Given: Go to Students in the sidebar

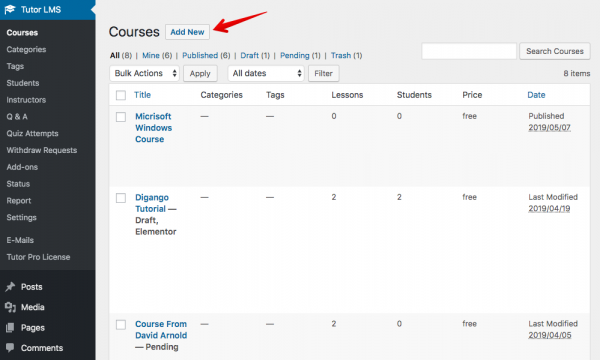Looking at the screenshot, I should [x=23, y=83].
